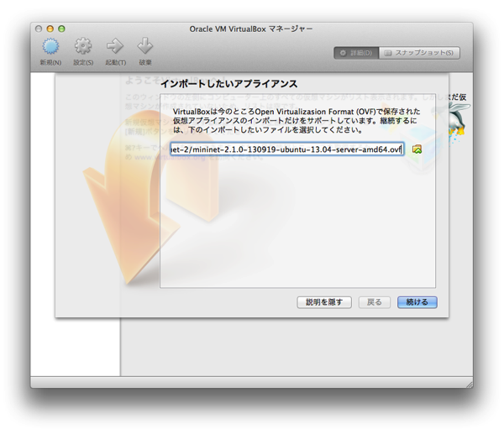
Task: Open 設定(S) settings gear in toolbar
Action: 83,47
